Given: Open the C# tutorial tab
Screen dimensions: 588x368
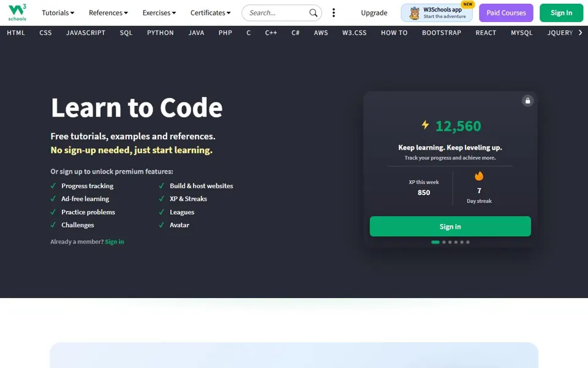Looking at the screenshot, I should click(x=295, y=33).
